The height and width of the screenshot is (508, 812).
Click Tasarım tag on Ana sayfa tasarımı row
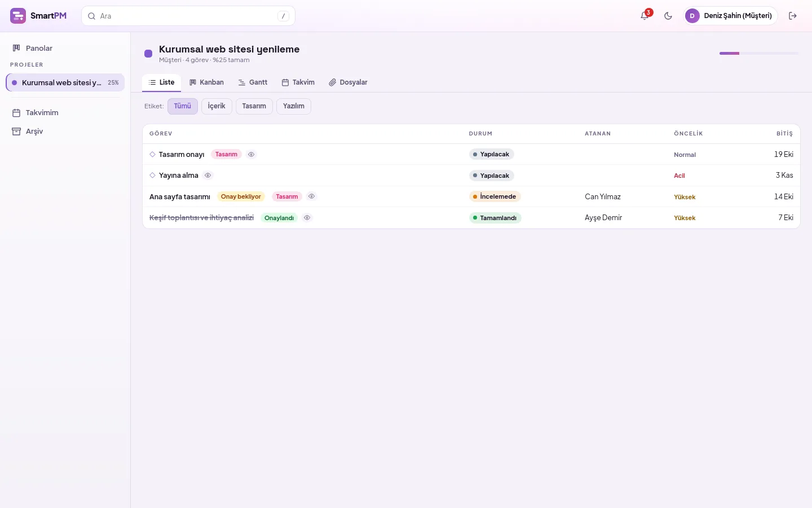pyautogui.click(x=287, y=196)
